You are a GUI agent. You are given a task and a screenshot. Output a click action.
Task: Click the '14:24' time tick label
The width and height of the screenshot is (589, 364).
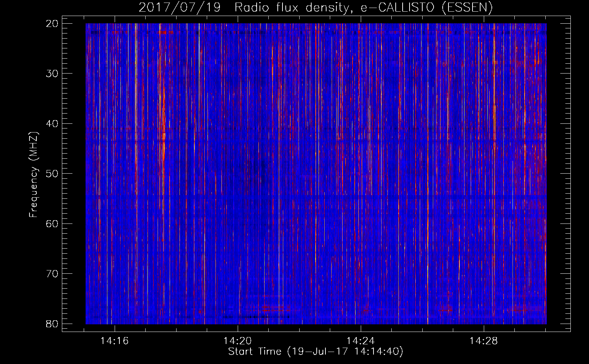360,341
